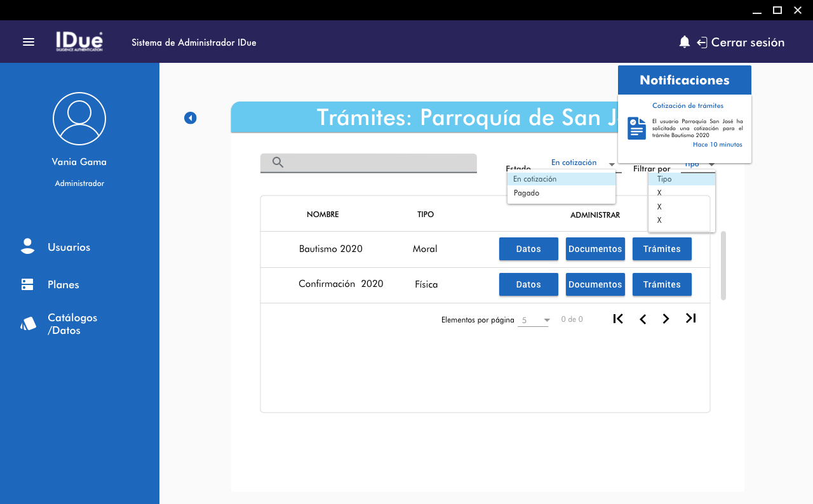
Task: Open Usuarios in the sidebar
Action: [69, 247]
